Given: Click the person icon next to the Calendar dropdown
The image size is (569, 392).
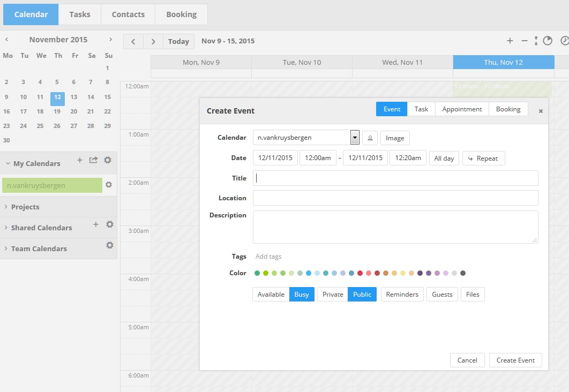Looking at the screenshot, I should (370, 138).
